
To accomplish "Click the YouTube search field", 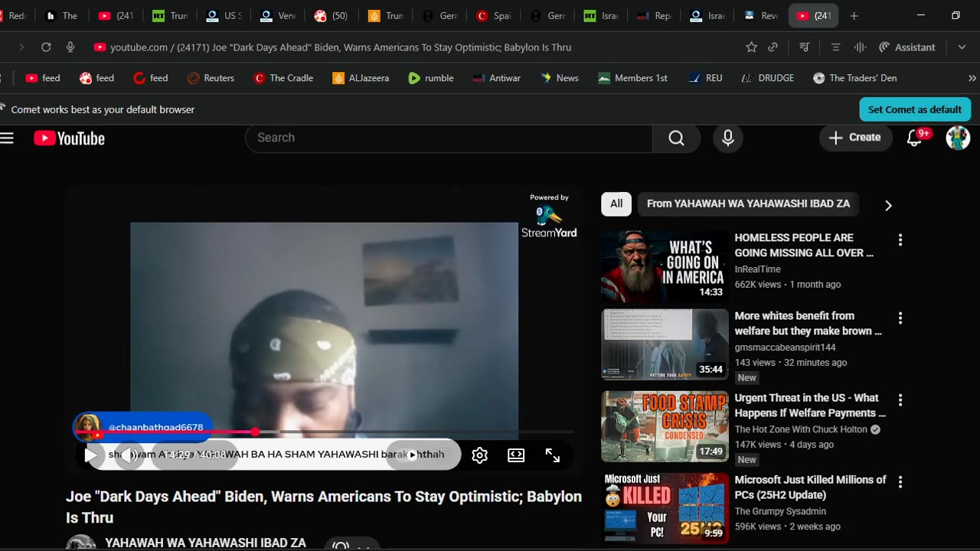I will click(x=449, y=138).
